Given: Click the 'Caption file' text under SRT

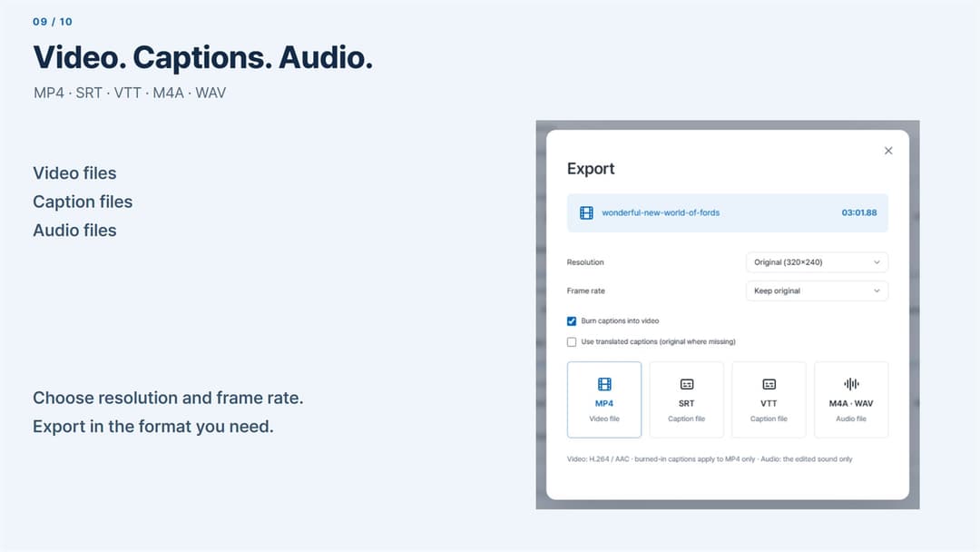Looking at the screenshot, I should point(687,419).
